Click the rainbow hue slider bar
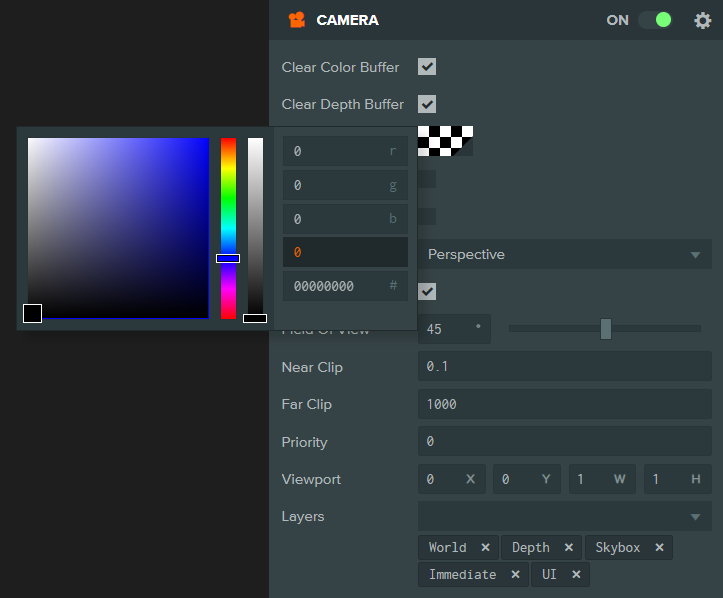This screenshot has width=723, height=598. click(228, 228)
